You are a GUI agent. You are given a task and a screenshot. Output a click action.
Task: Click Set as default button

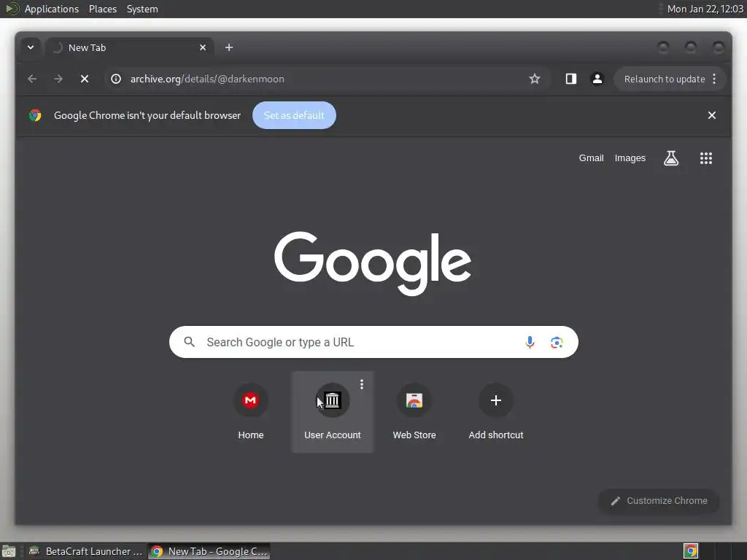pos(294,115)
